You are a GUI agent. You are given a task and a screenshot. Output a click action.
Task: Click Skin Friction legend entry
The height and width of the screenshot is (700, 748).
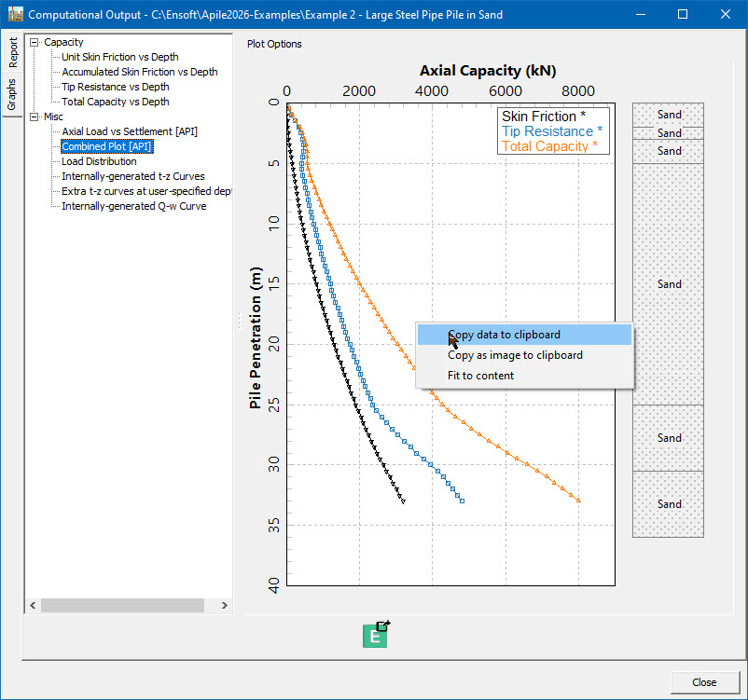point(544,117)
